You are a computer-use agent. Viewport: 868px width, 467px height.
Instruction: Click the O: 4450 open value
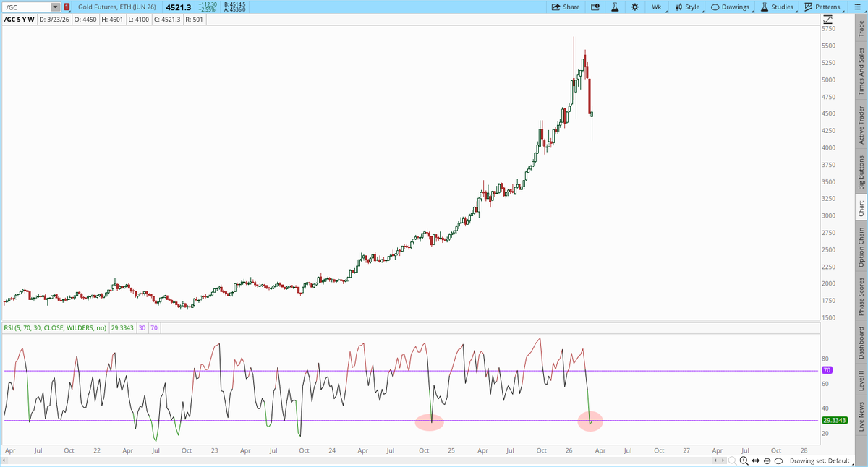(x=85, y=20)
